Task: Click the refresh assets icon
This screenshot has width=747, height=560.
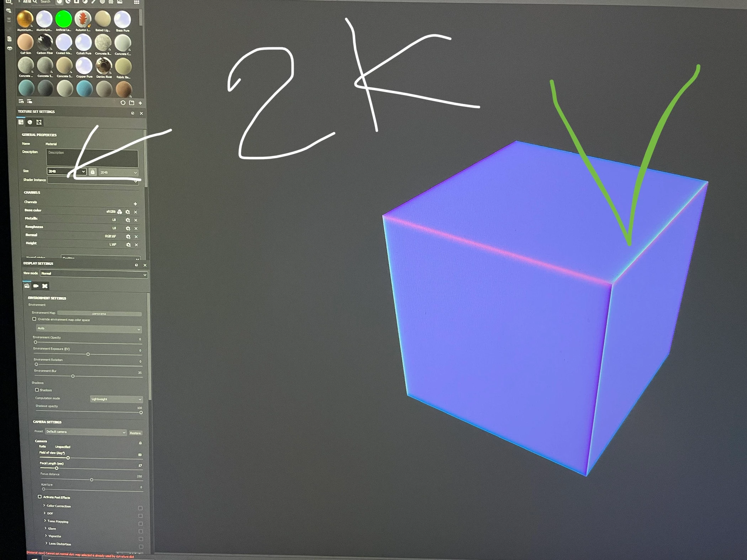Action: pos(123,103)
